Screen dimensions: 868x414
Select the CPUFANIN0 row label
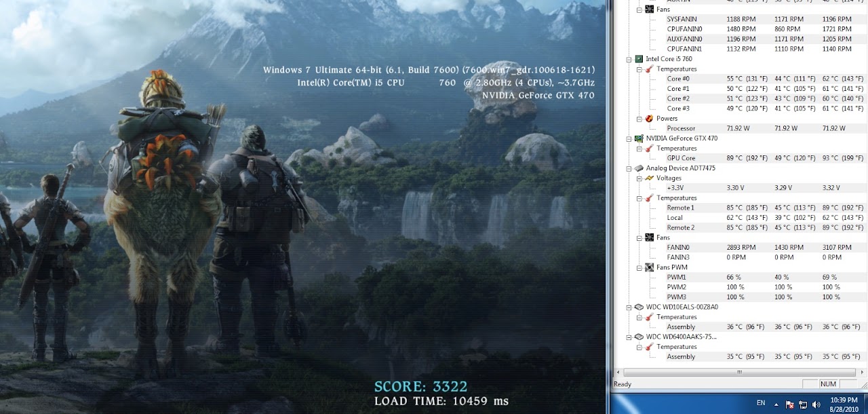tap(684, 29)
